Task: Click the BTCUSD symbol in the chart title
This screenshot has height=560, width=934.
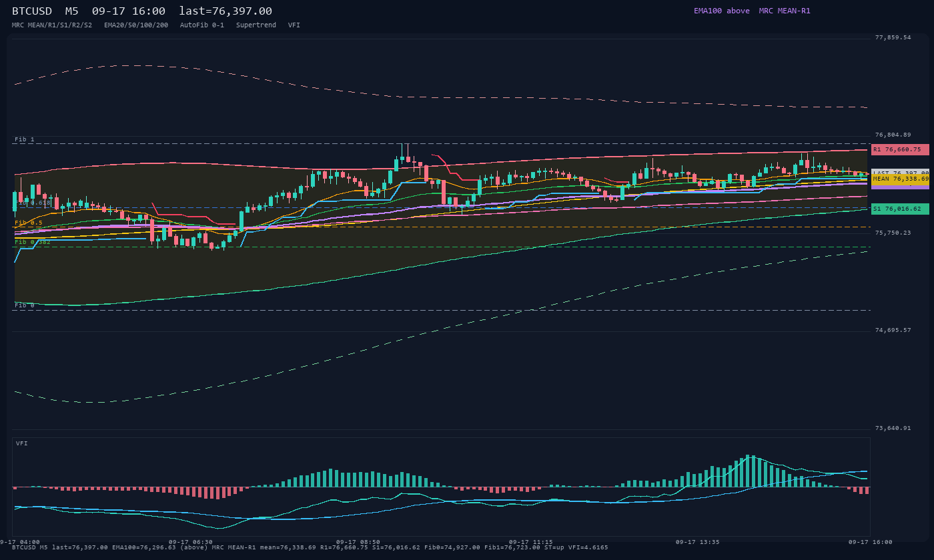Action: [x=32, y=11]
